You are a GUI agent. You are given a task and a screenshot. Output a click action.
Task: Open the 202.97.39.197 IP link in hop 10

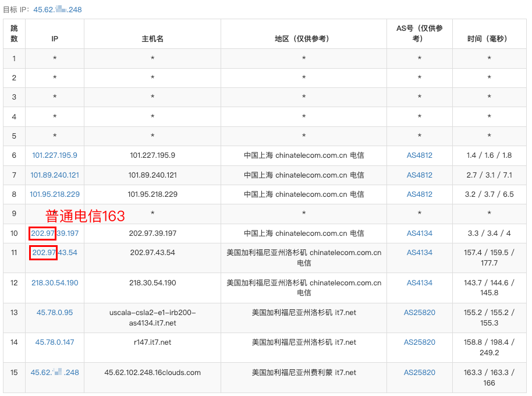[55, 234]
